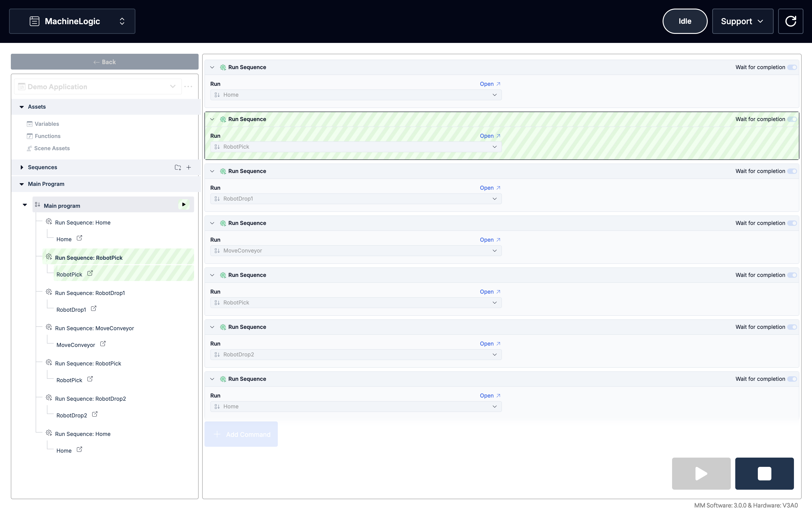Open RobotDrop1 via its external-link icon
The image size is (812, 510).
pos(94,309)
